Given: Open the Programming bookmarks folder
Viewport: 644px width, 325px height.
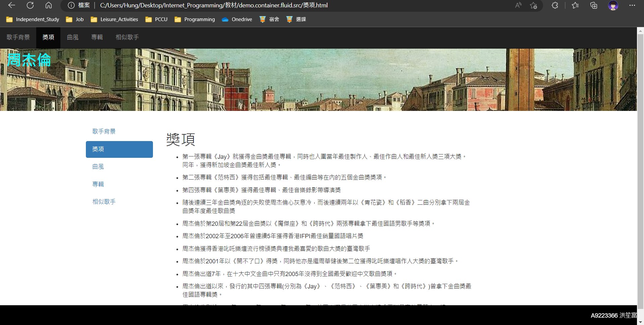Looking at the screenshot, I should (195, 19).
